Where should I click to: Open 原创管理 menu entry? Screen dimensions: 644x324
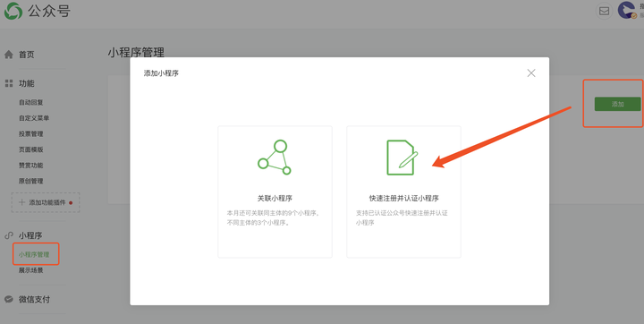tap(30, 181)
